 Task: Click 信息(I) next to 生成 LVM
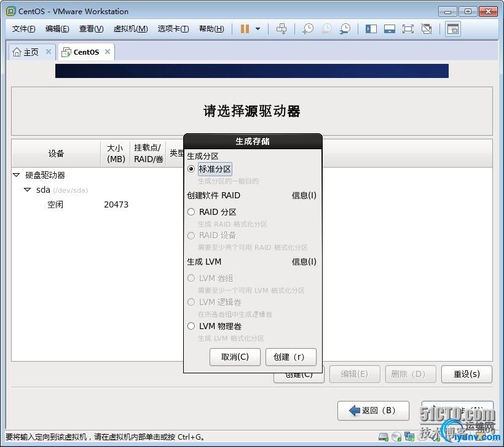tap(304, 262)
